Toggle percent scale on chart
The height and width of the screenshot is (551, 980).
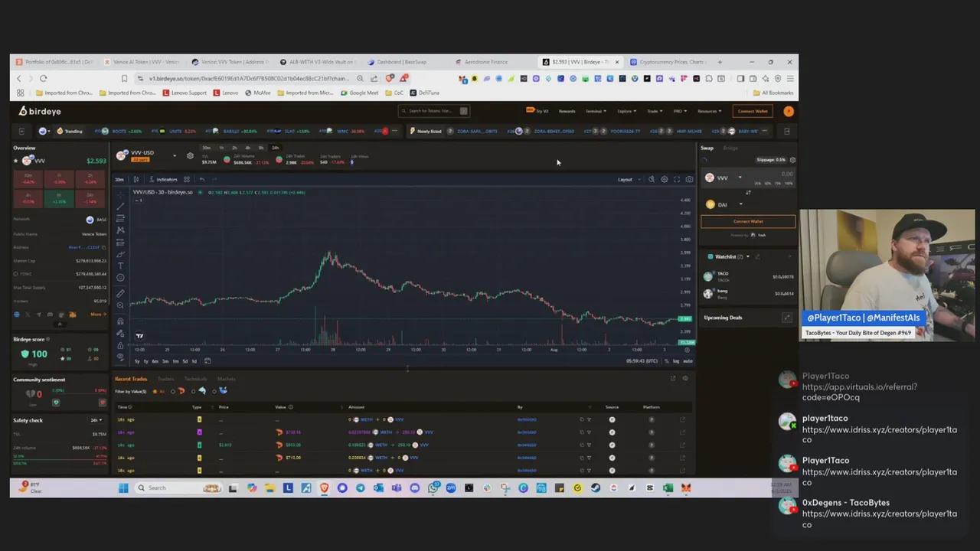click(x=666, y=361)
